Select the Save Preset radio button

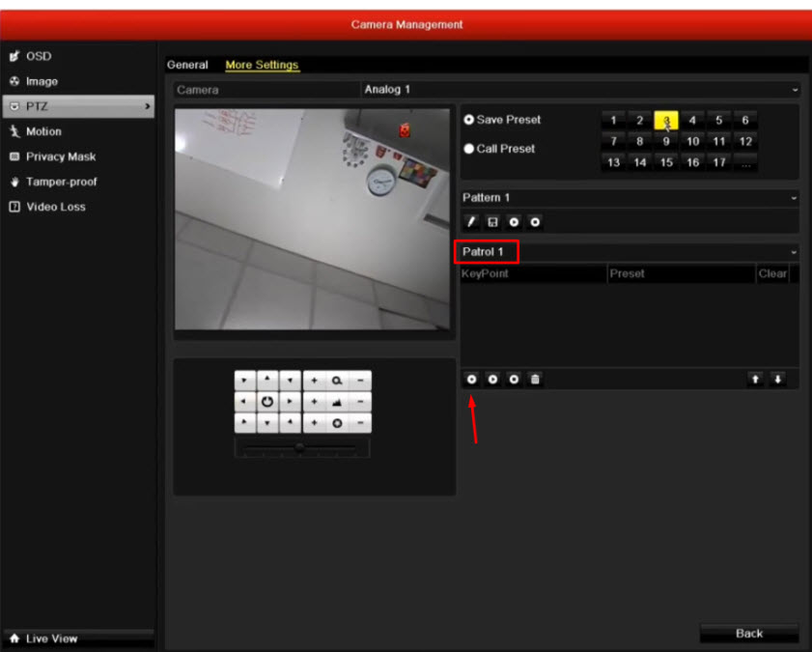(469, 120)
